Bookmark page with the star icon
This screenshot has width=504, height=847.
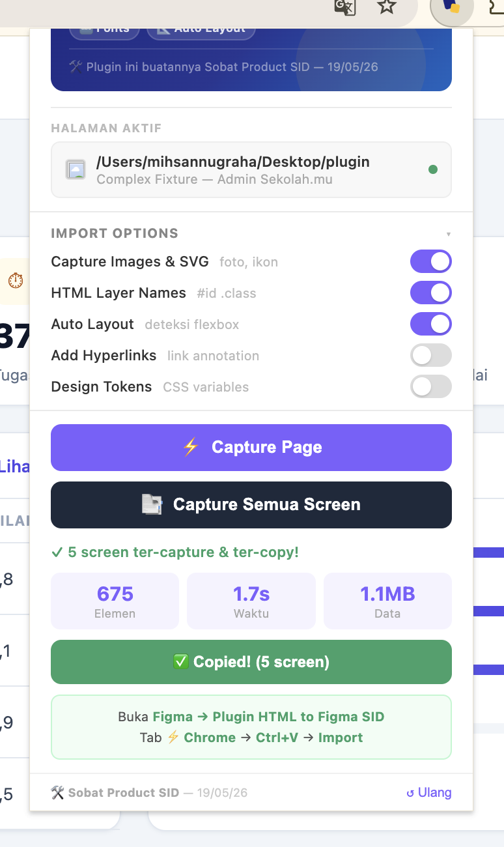387,7
